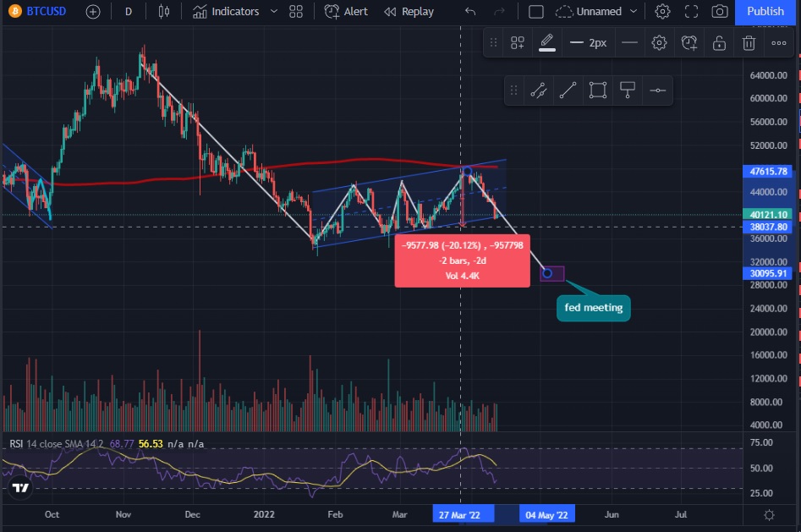
Task: Open the three-dots more options menu
Action: [x=779, y=43]
